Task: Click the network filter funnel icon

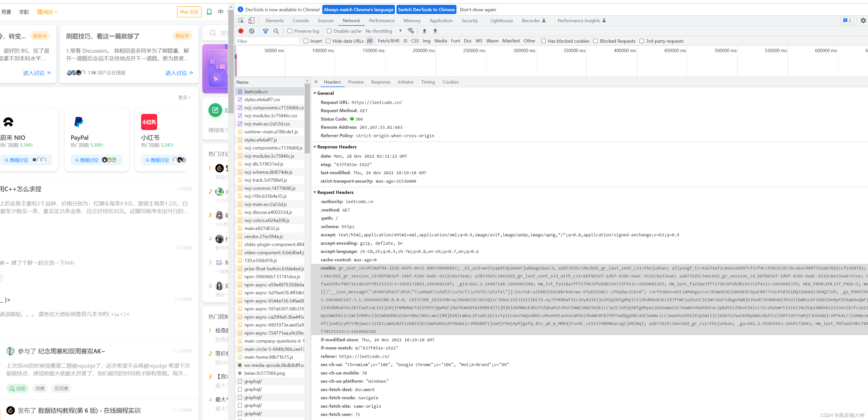Action: 266,31
